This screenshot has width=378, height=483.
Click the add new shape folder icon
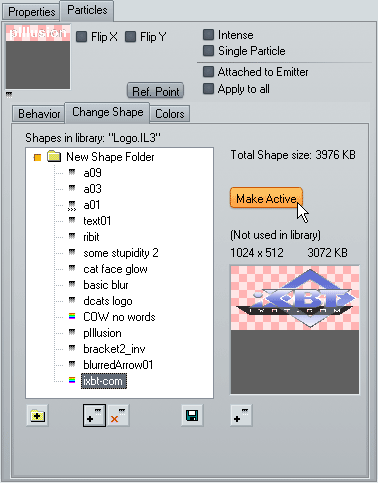(37, 416)
